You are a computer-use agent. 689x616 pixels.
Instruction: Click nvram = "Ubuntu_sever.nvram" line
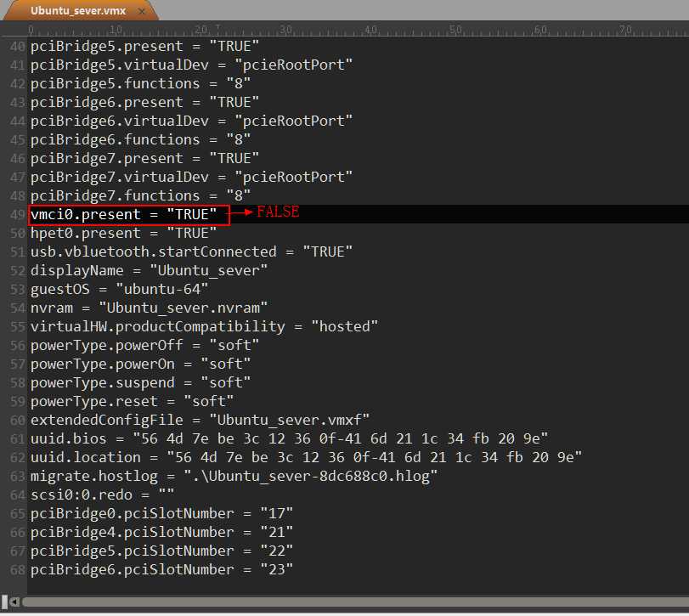coord(149,308)
